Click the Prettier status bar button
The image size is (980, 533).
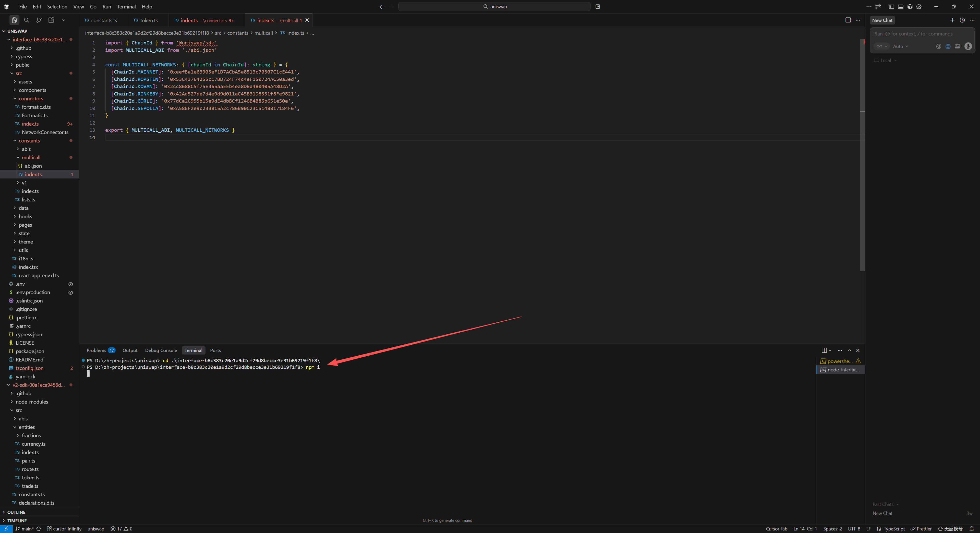921,529
